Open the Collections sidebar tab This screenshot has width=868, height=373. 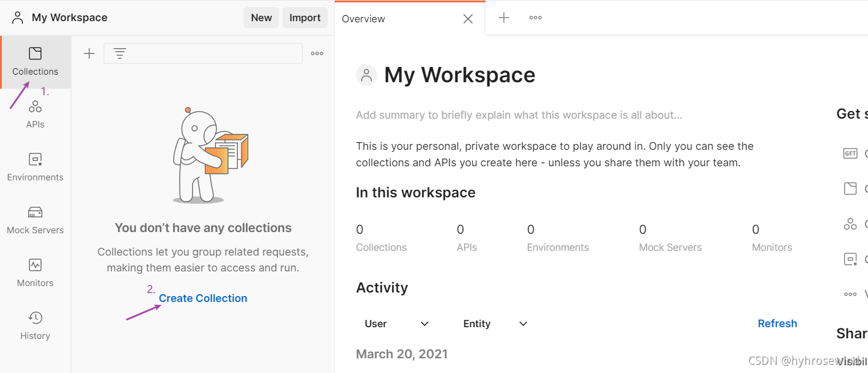[35, 62]
